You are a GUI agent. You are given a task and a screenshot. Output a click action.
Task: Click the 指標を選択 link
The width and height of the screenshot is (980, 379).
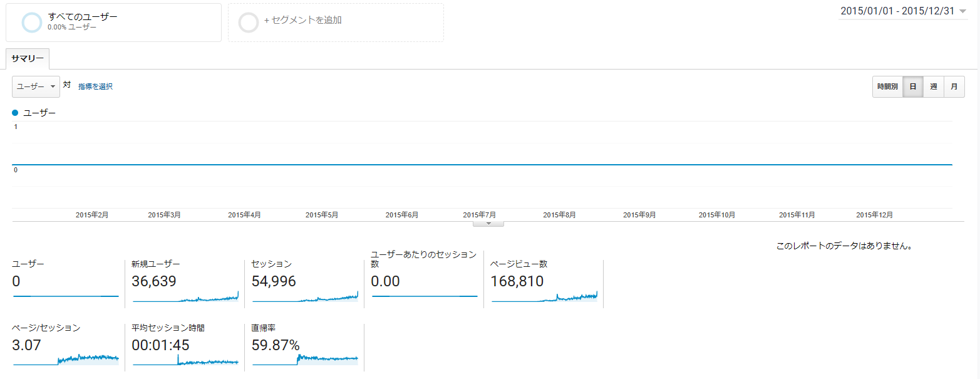tap(95, 86)
